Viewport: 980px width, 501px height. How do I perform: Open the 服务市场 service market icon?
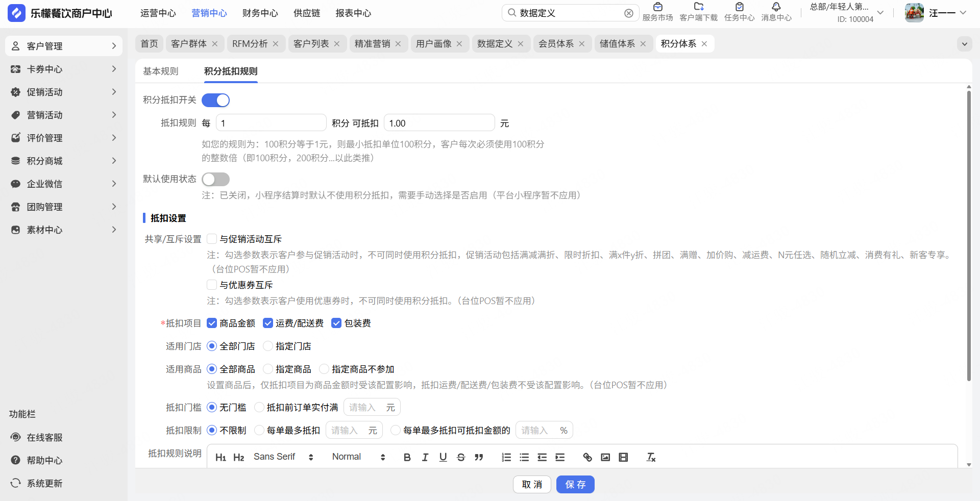657,7
